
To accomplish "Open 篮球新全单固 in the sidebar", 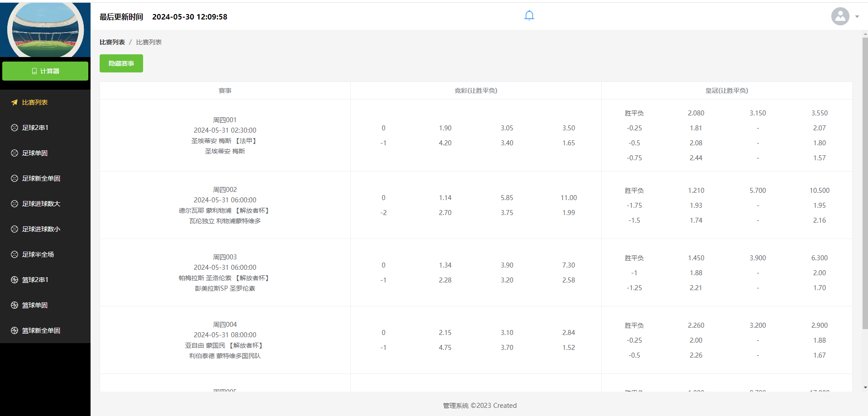I will pyautogui.click(x=41, y=330).
